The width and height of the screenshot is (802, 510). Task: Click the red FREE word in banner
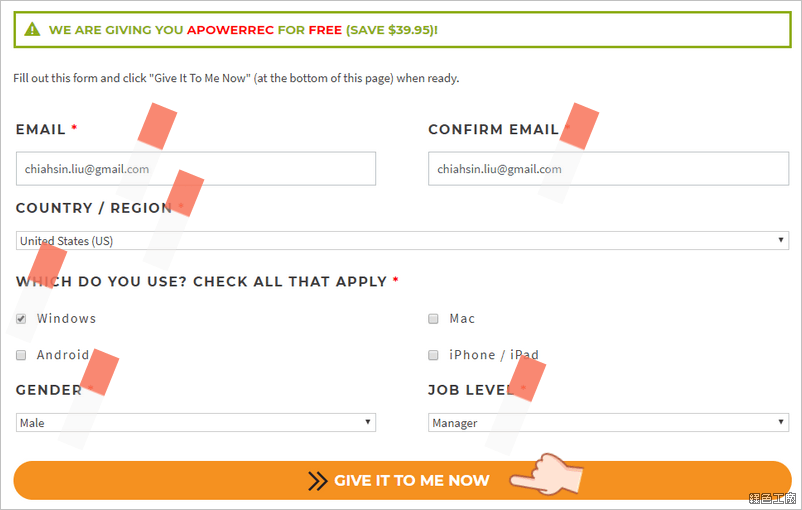click(x=325, y=30)
